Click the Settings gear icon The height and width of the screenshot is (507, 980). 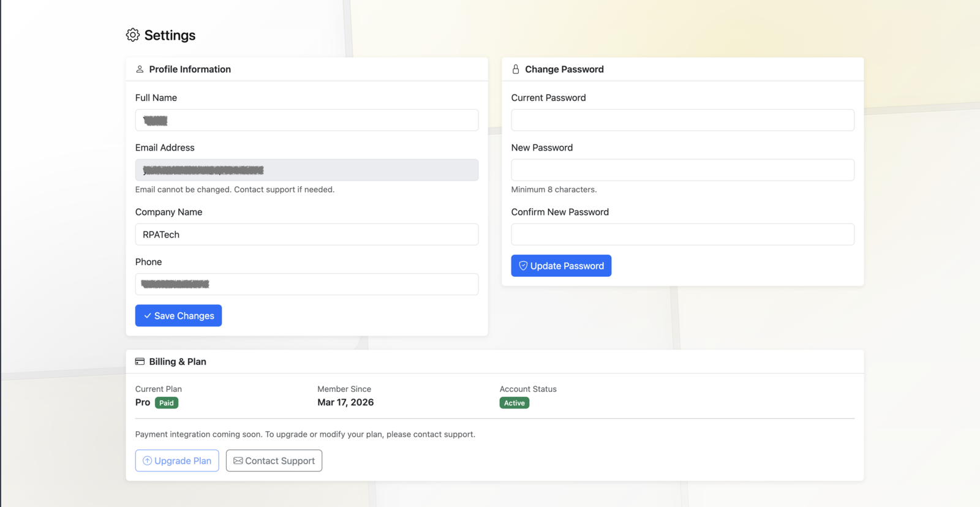tap(133, 35)
